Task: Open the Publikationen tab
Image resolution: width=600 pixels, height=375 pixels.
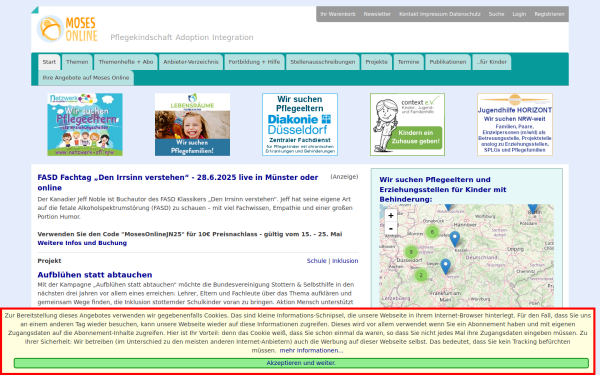Action: [448, 62]
